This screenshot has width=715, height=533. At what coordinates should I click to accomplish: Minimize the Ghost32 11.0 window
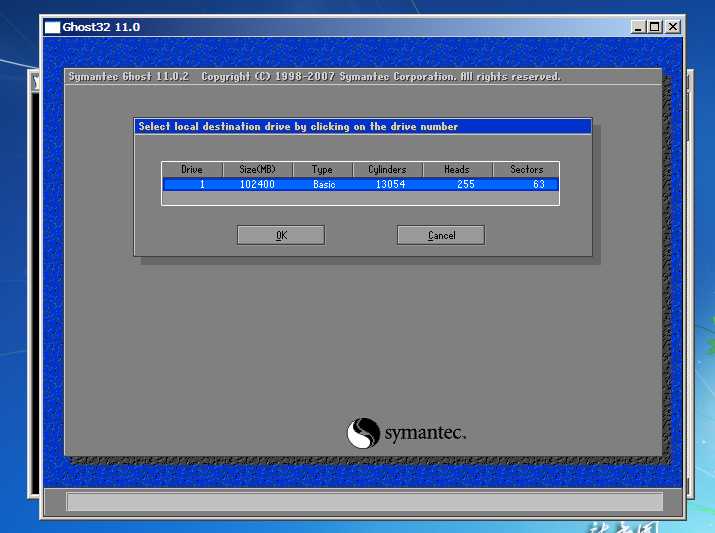coord(637,27)
